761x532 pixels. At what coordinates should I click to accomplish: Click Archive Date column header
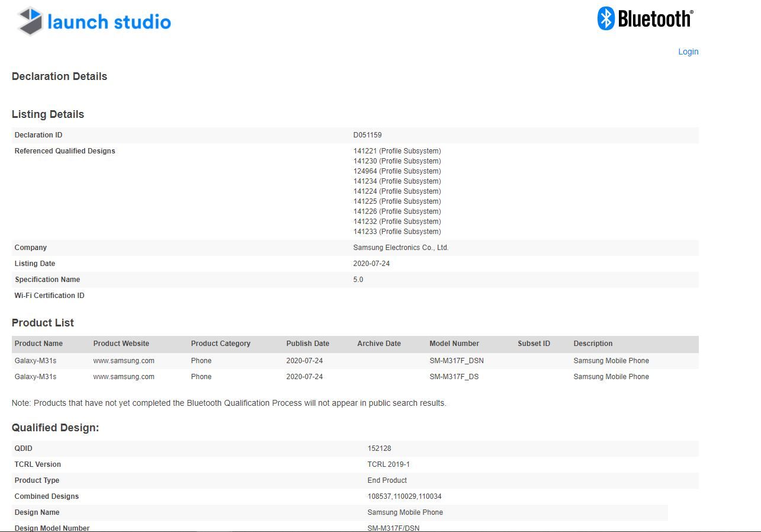pyautogui.click(x=379, y=344)
